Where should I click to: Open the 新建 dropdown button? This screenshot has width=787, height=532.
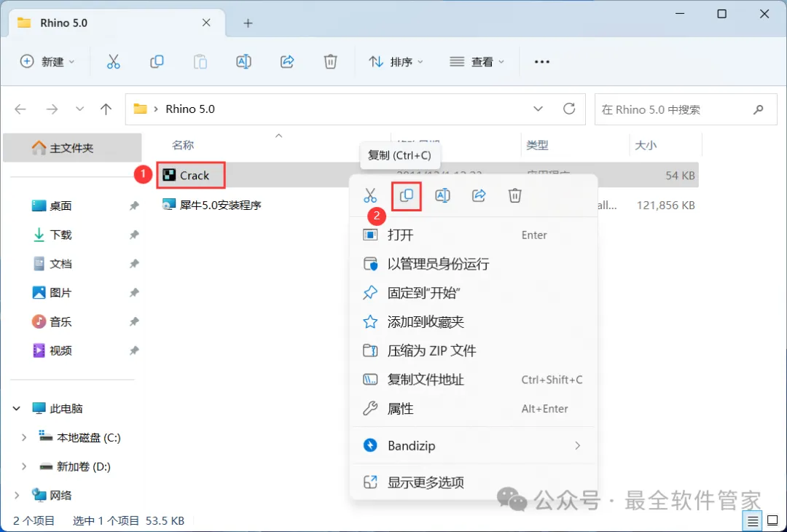(x=47, y=62)
